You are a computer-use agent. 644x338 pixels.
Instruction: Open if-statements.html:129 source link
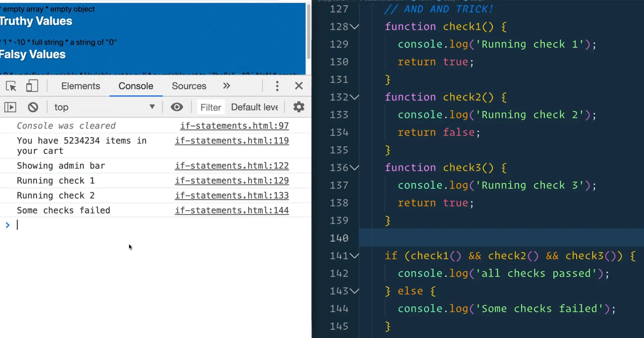(232, 181)
